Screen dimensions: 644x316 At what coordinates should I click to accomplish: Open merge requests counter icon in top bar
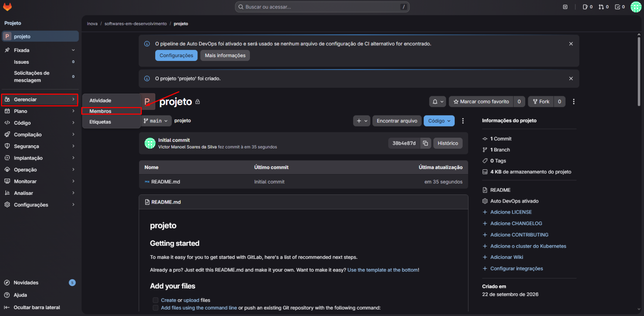[604, 7]
